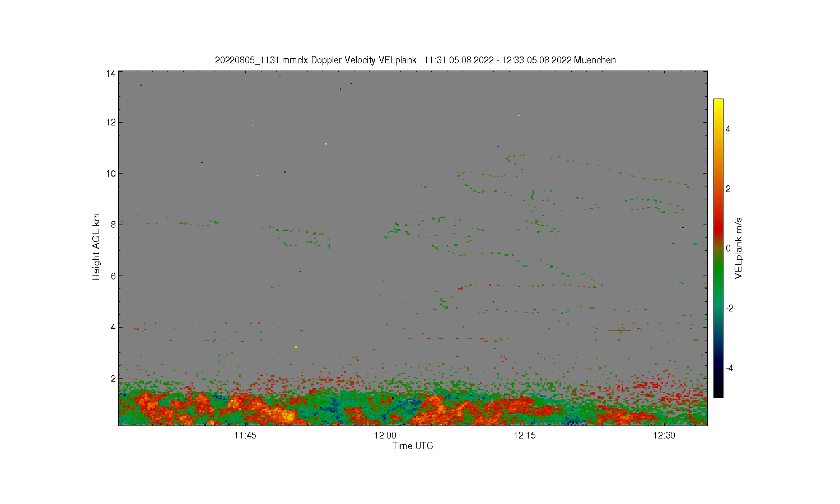Click the 4 km height tick label
The height and width of the screenshot is (504, 840).
[x=113, y=327]
